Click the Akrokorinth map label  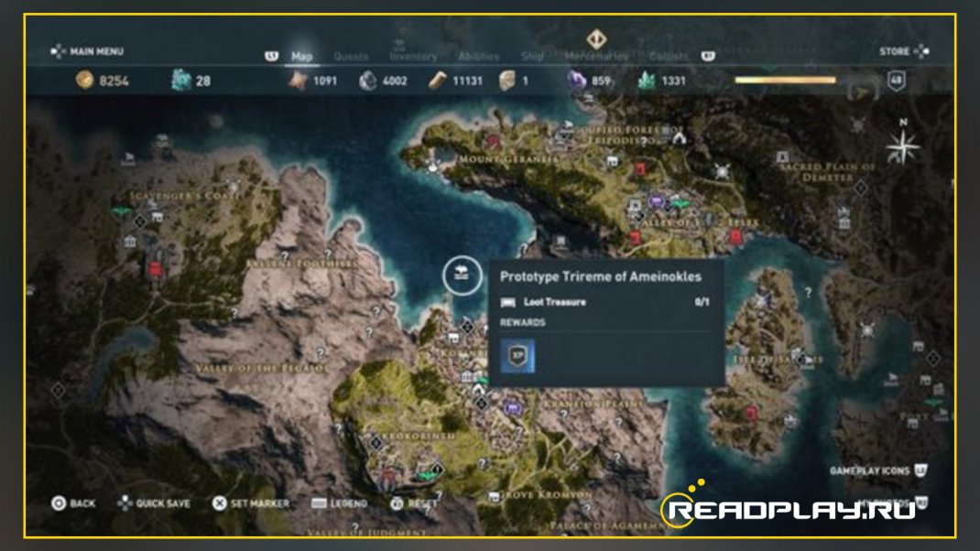pyautogui.click(x=419, y=436)
